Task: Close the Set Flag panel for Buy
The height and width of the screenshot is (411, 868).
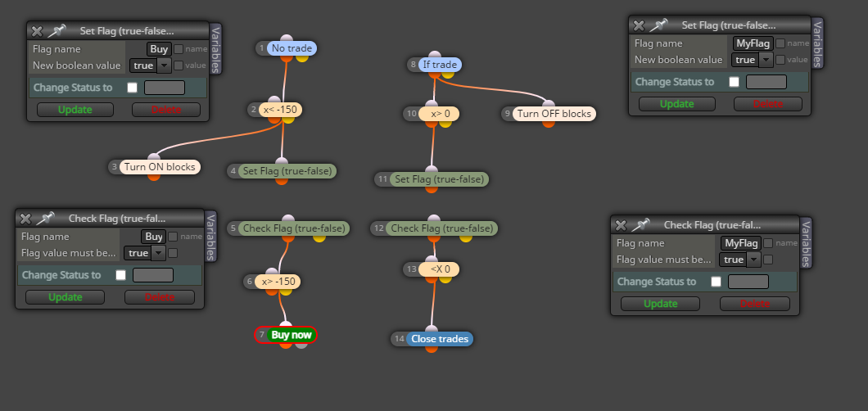Action: click(37, 32)
